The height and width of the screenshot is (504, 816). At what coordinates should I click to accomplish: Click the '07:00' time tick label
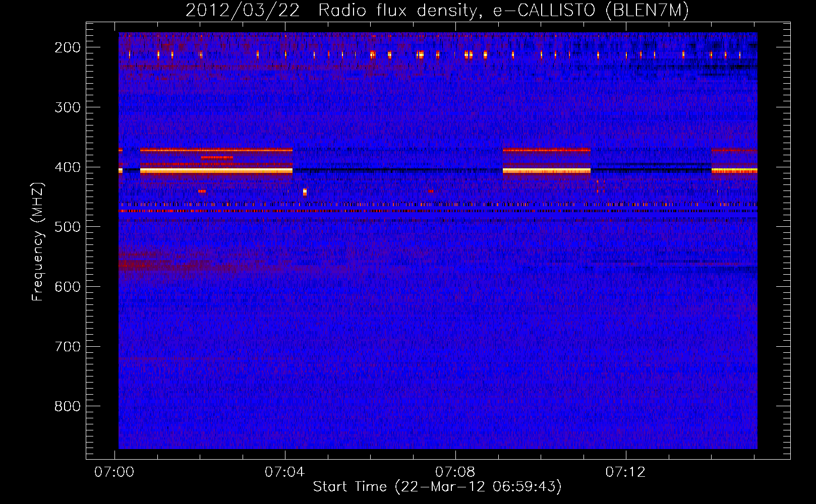click(114, 472)
